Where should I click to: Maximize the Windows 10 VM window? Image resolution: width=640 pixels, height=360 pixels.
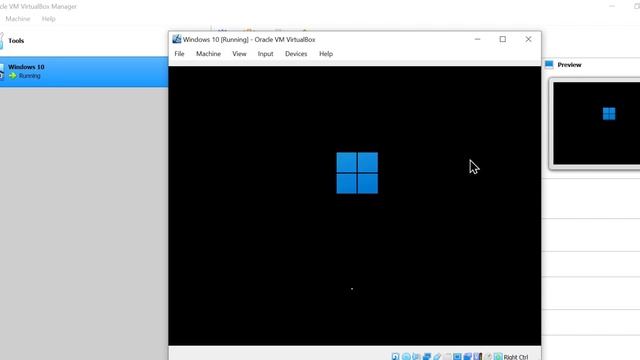pyautogui.click(x=503, y=39)
